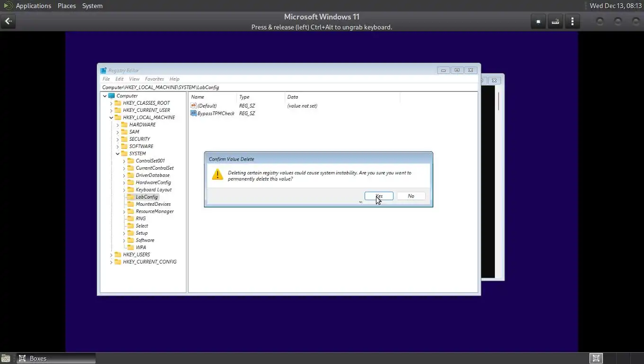This screenshot has height=364, width=644.
Task: Open the Places menu in top panel
Action: [67, 6]
